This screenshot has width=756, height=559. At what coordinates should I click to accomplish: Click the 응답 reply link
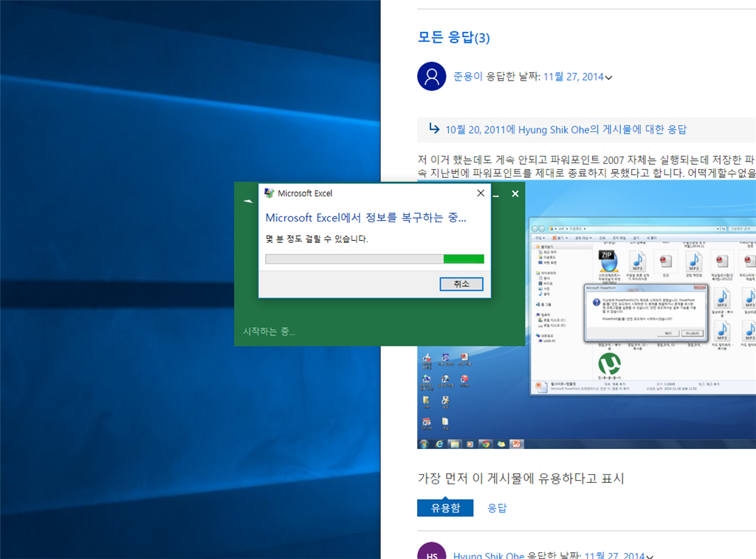pos(497,508)
